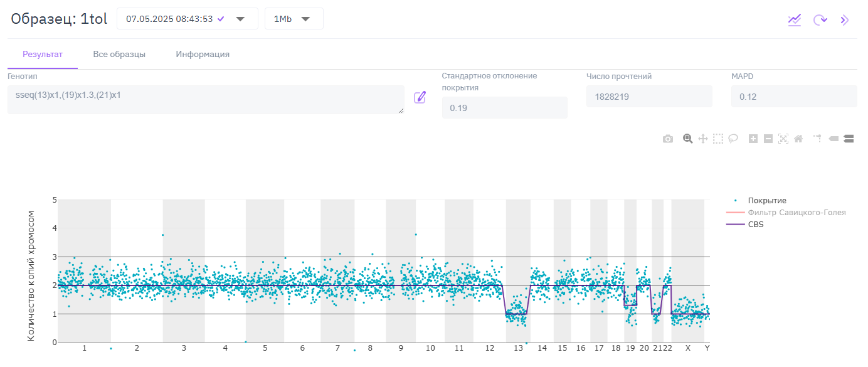The height and width of the screenshot is (367, 868).
Task: Show the Фильтр Савицкого-Голея legend trace
Action: (797, 213)
